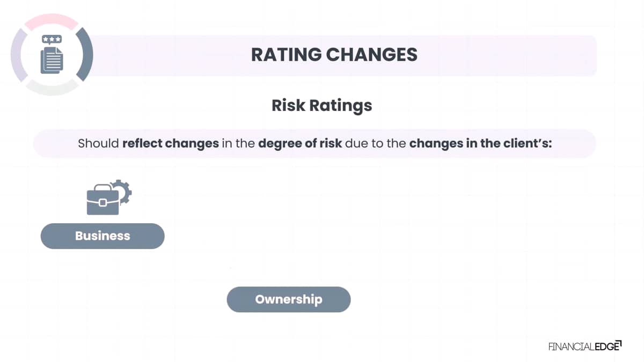The width and height of the screenshot is (644, 362).
Task: Click the pink top arc of circle
Action: click(52, 20)
